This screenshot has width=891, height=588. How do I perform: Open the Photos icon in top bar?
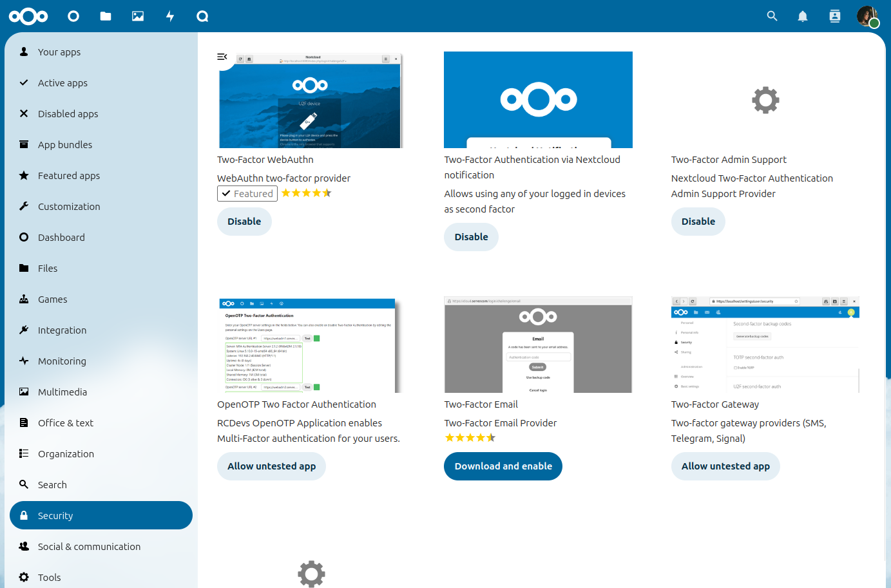[x=138, y=16]
